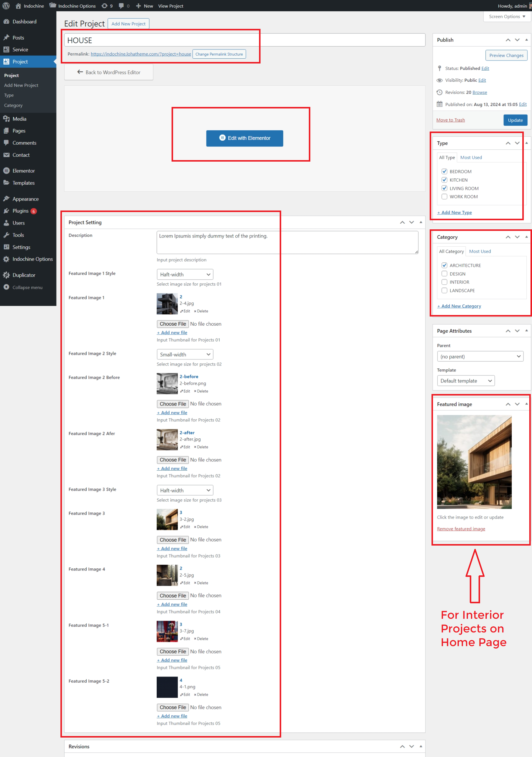Image resolution: width=532 pixels, height=757 pixels.
Task: Open Add New Project submenu item
Action: pyautogui.click(x=21, y=85)
